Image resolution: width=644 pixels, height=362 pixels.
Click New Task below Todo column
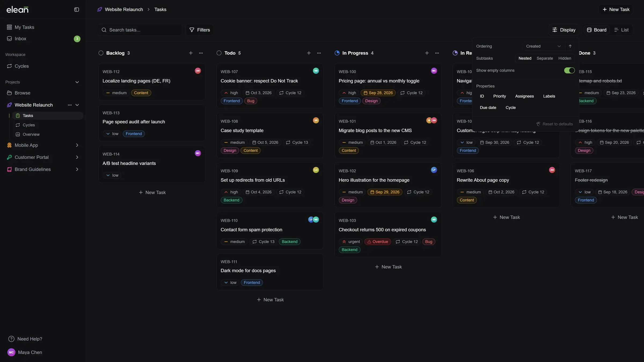[270, 300]
